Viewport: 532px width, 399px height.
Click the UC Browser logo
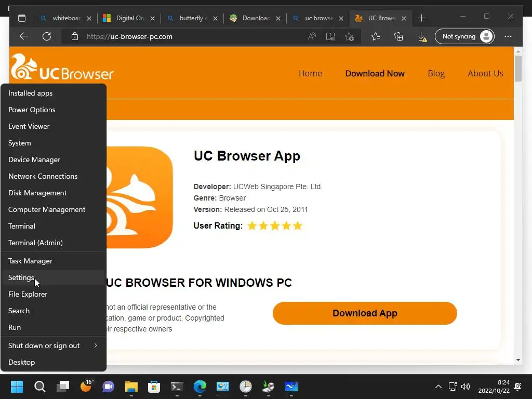point(62,67)
